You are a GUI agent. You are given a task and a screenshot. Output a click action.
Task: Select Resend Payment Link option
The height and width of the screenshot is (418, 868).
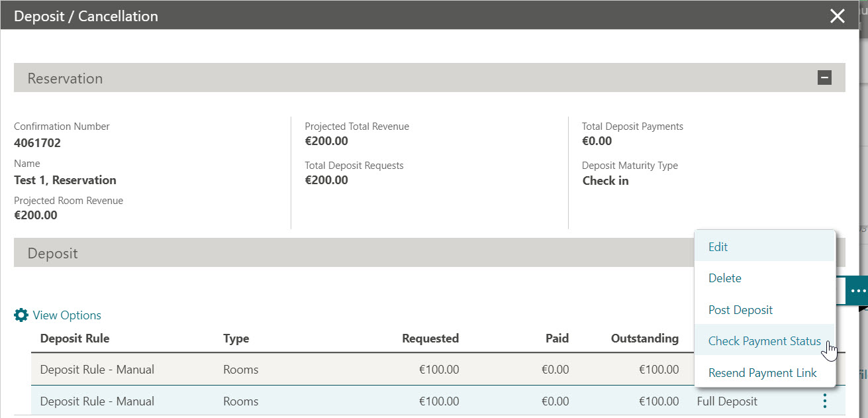coord(762,372)
